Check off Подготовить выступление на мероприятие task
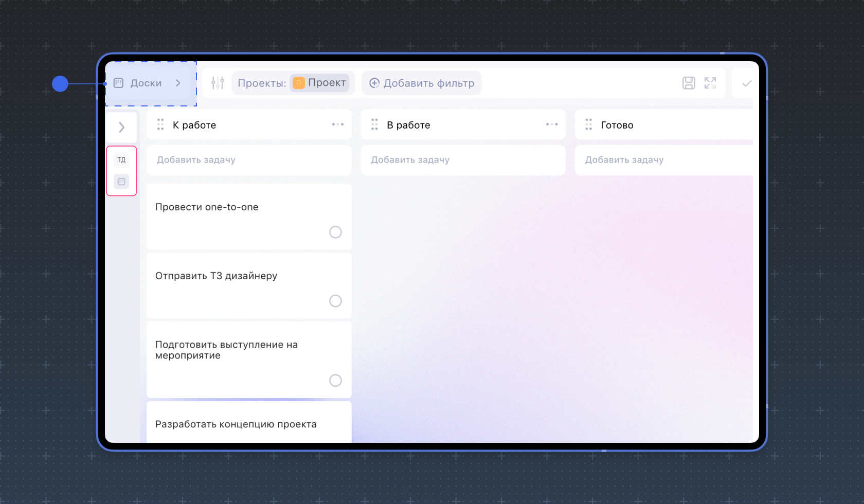This screenshot has height=504, width=864. click(335, 380)
